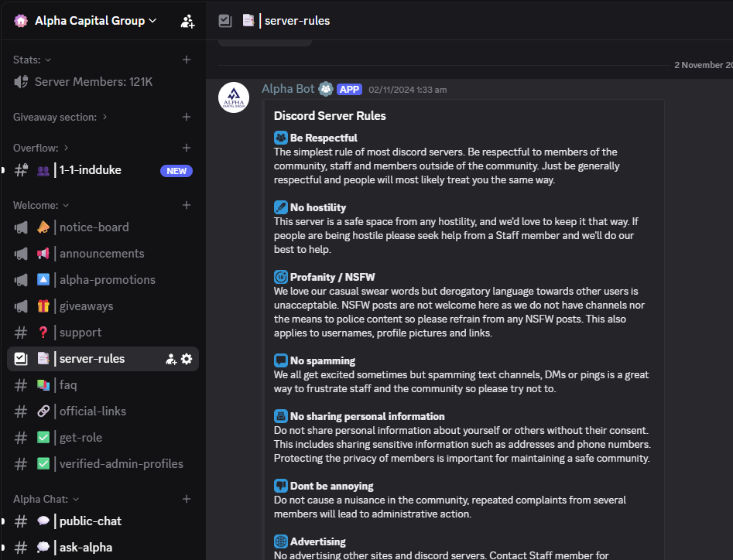The image size is (733, 560).
Task: Open the faq channel
Action: click(x=103, y=385)
